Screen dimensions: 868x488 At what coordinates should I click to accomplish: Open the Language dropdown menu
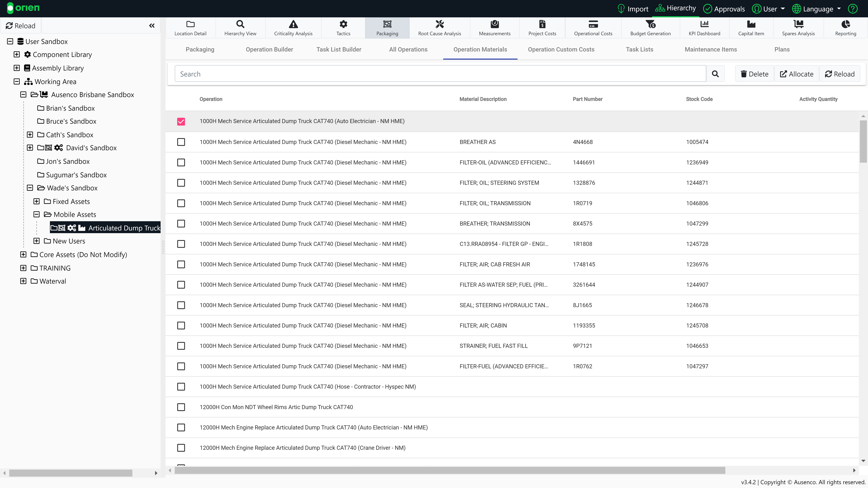[816, 9]
